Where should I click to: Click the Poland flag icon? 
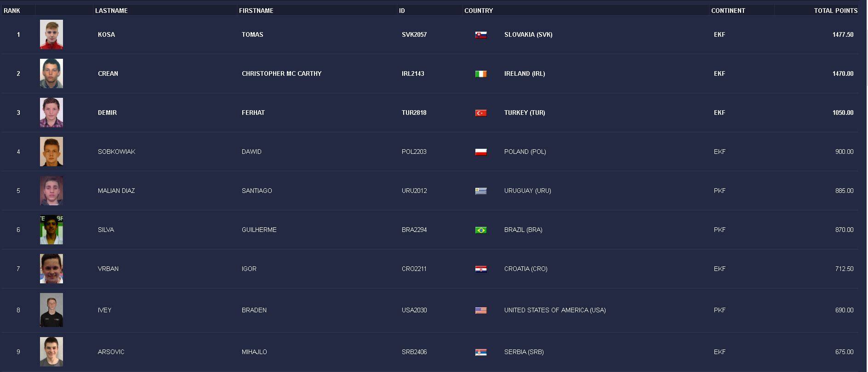coord(481,152)
